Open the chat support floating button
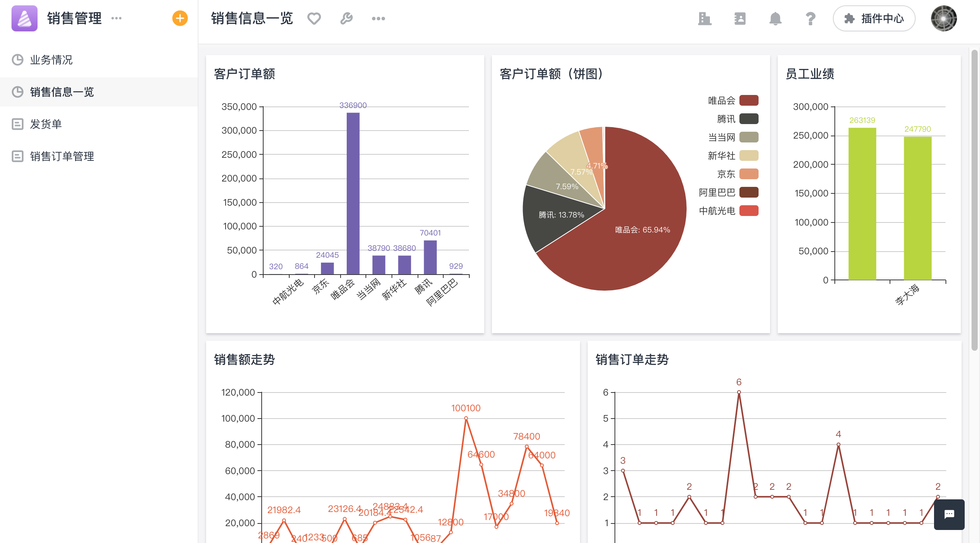The width and height of the screenshot is (980, 543). point(949,514)
